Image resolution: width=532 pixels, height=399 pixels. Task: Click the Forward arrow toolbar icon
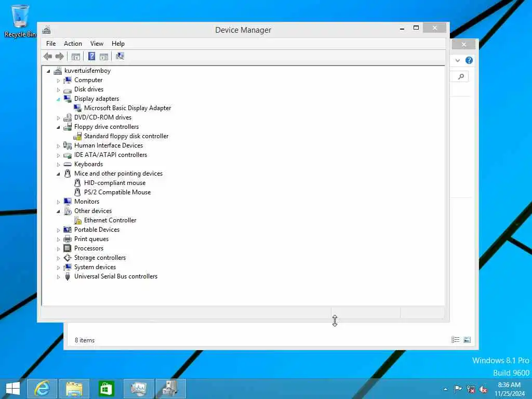click(x=59, y=56)
